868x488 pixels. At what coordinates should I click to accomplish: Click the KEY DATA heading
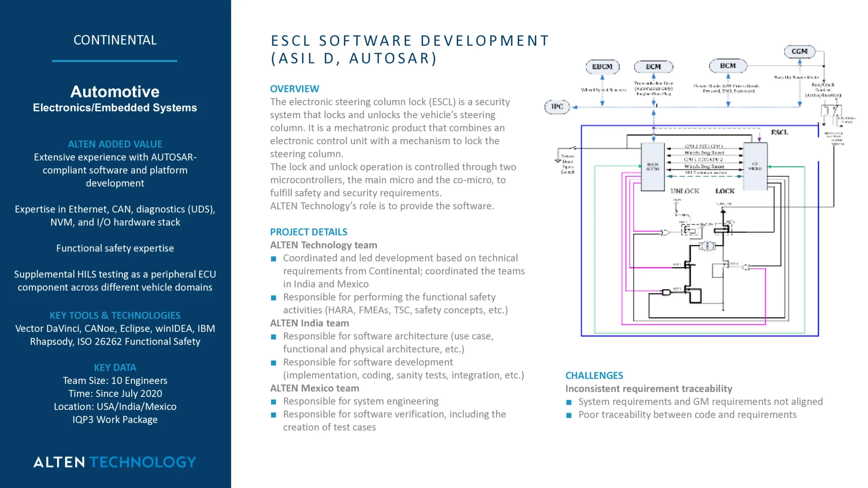(115, 367)
